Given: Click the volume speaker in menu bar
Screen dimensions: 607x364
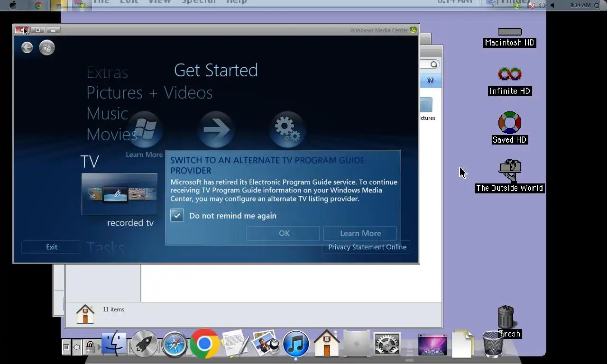Looking at the screenshot, I should [552, 5].
